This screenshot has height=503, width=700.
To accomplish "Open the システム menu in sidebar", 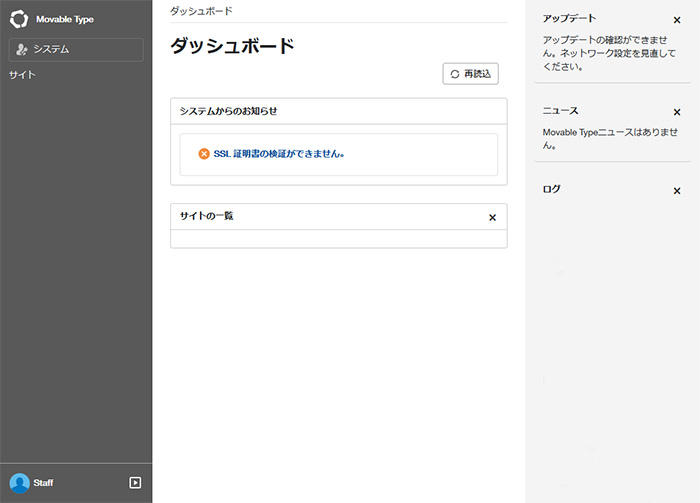I will tap(76, 49).
